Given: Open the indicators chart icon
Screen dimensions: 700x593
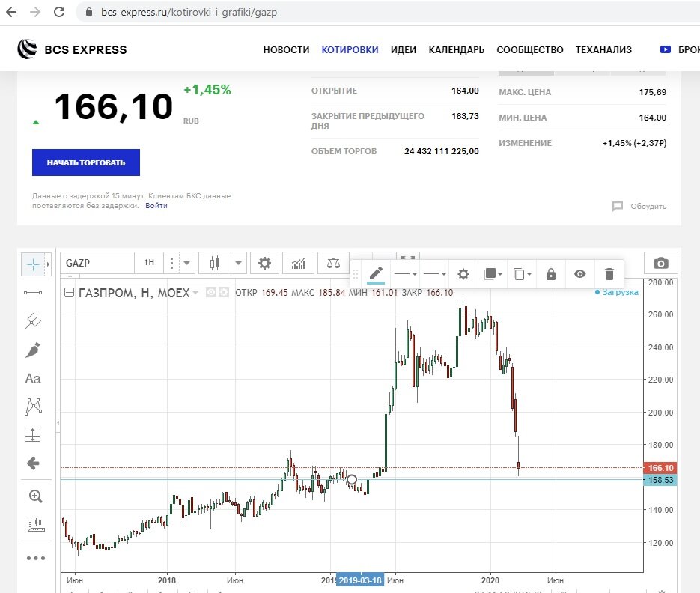Looking at the screenshot, I should click(298, 263).
